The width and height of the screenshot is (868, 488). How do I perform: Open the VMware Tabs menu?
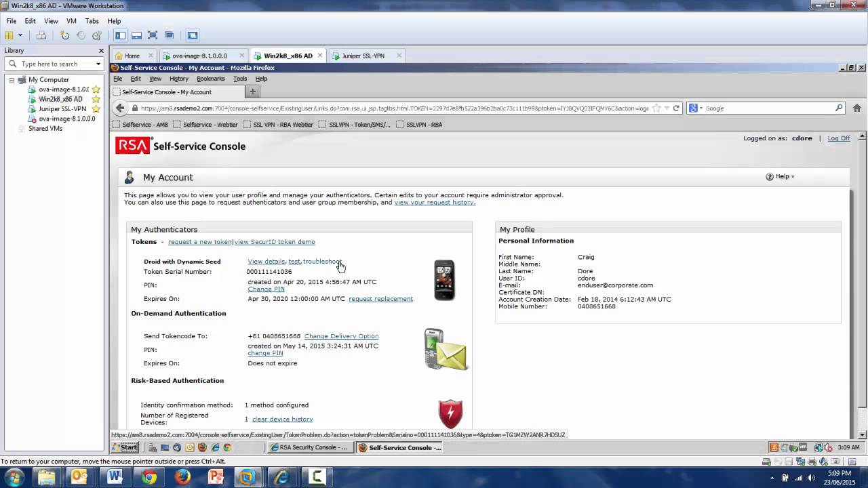click(92, 21)
